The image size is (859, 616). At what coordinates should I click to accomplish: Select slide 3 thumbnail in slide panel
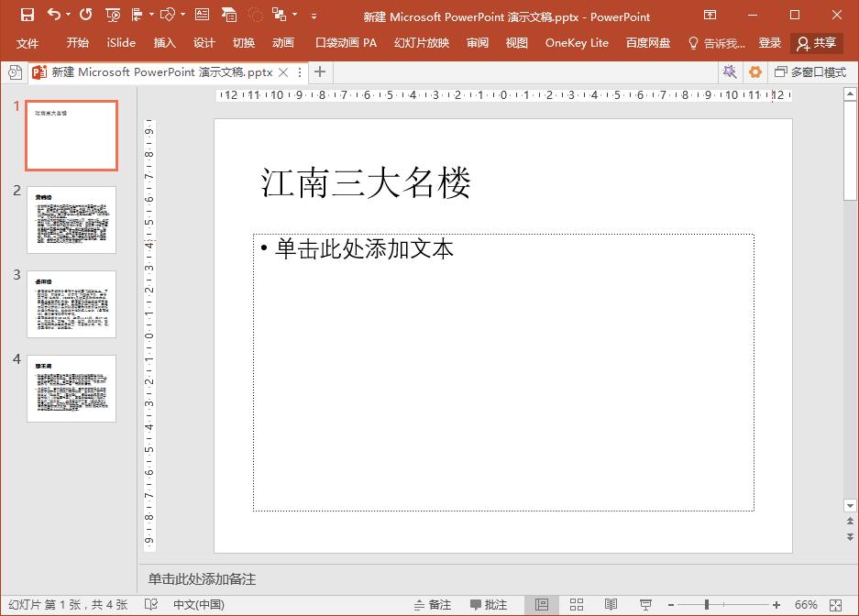coord(72,303)
